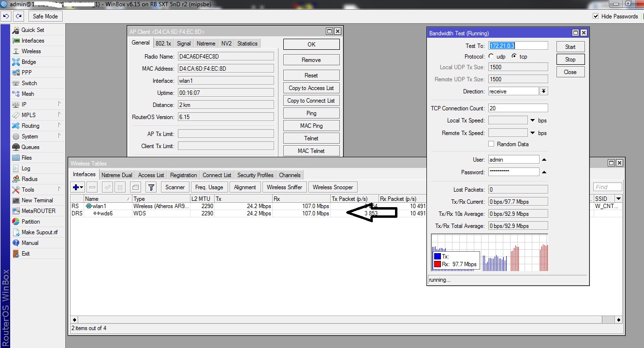The image size is (644, 348).
Task: Open Registration tab in Wireless Tables
Action: (x=184, y=175)
